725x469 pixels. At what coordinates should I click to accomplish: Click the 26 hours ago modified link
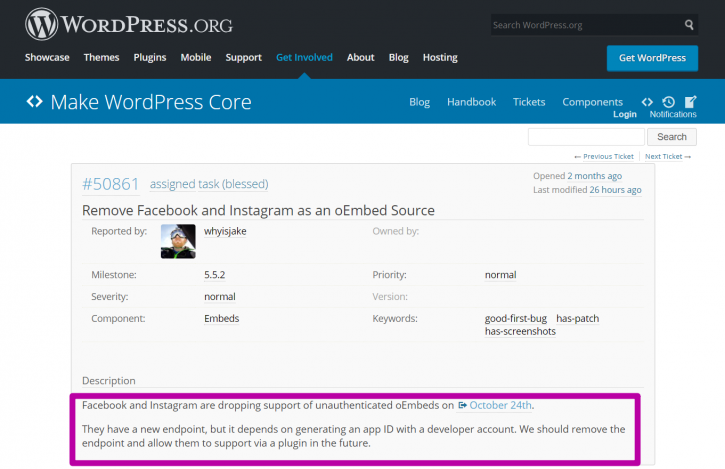pos(615,190)
